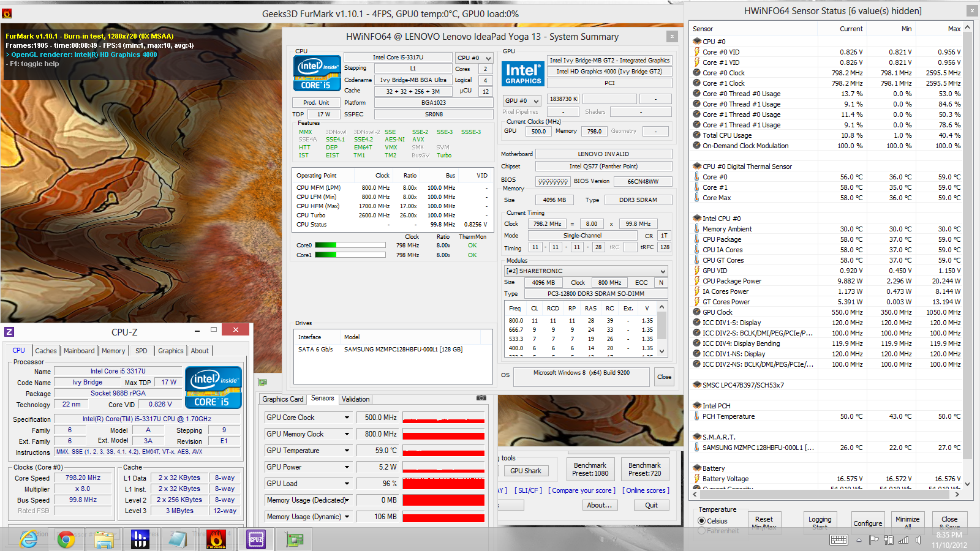Open the volume speaker tray icon

(x=918, y=539)
